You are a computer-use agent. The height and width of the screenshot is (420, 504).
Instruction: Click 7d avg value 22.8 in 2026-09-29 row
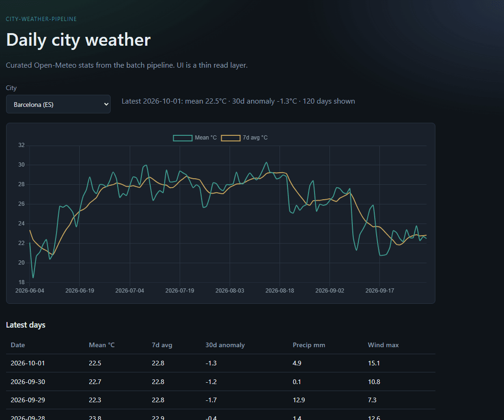(158, 400)
